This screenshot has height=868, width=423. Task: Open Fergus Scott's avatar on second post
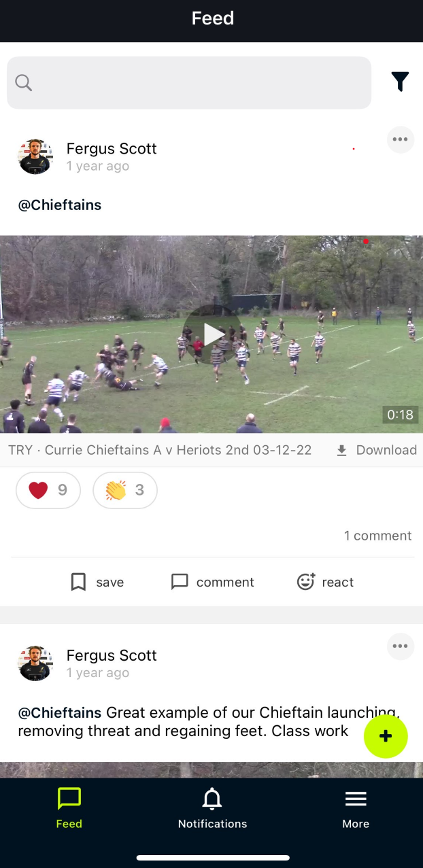pos(35,663)
